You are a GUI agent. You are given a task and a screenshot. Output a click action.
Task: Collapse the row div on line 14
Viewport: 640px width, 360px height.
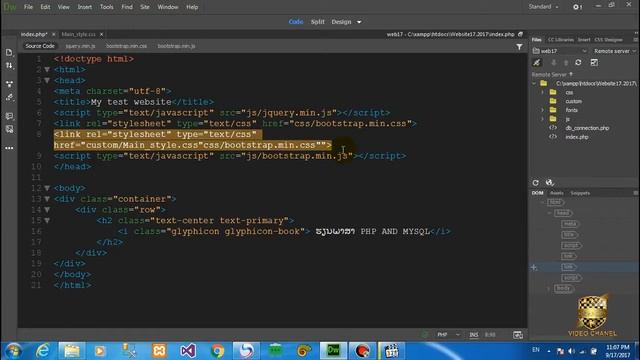47,210
